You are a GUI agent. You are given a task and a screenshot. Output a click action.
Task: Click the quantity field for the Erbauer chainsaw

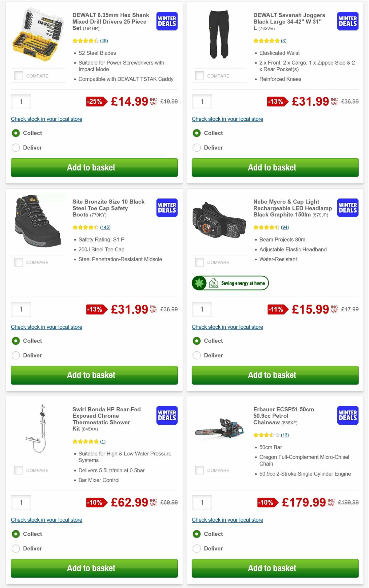coord(202,502)
